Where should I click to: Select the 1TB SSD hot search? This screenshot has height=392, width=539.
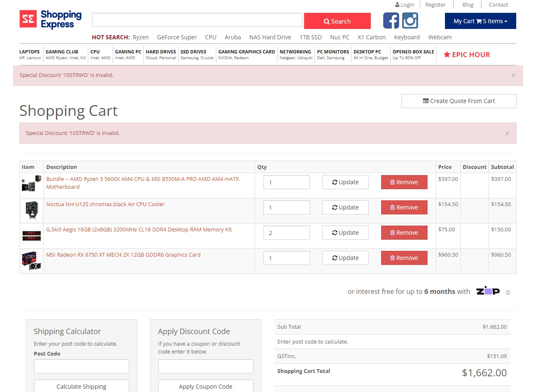(x=311, y=37)
